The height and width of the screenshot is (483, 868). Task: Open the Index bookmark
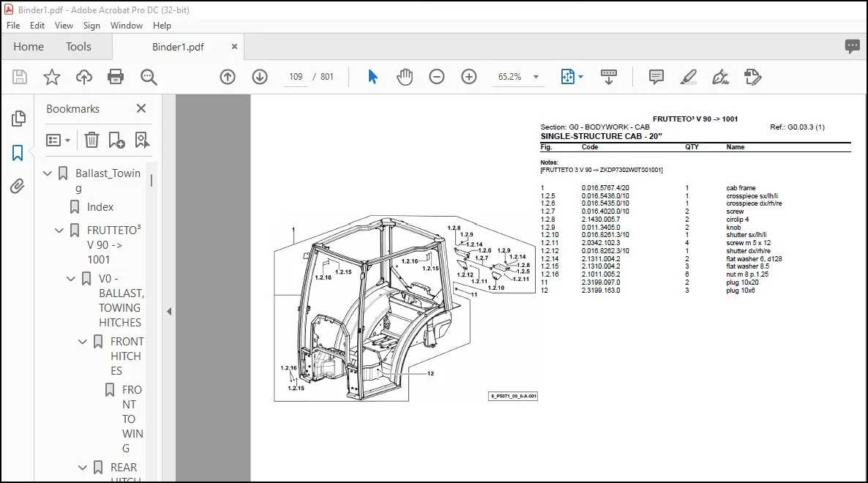100,207
